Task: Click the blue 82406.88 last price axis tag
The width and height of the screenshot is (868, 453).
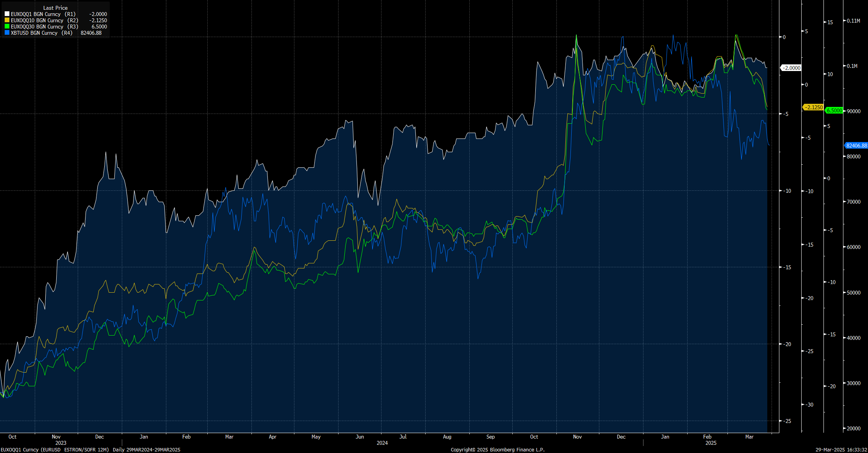Action: tap(856, 146)
